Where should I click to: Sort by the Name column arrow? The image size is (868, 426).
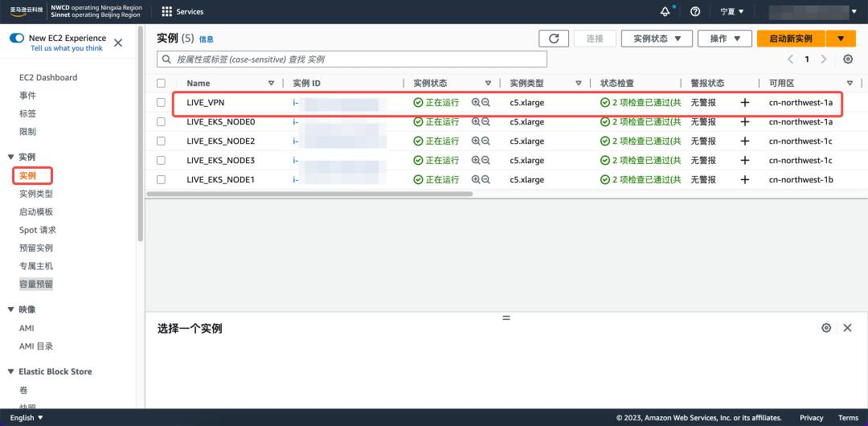(272, 83)
